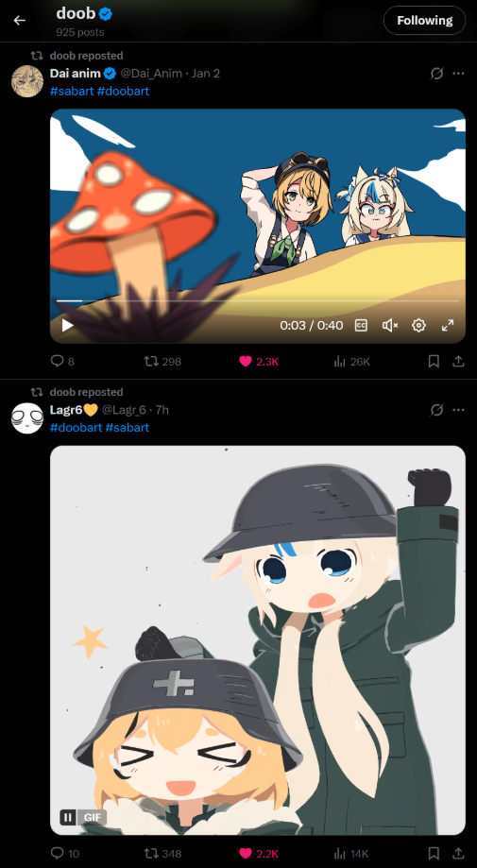This screenshot has height=868, width=477.
Task: Repost the Dai anim post with 298 reposts
Action: pos(162,362)
